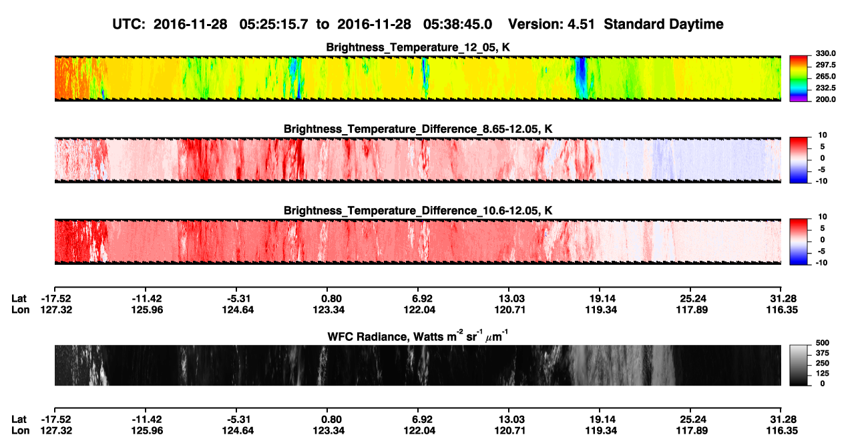Click the bottom axis Lon row label
868x445 pixels.
[x=20, y=430]
